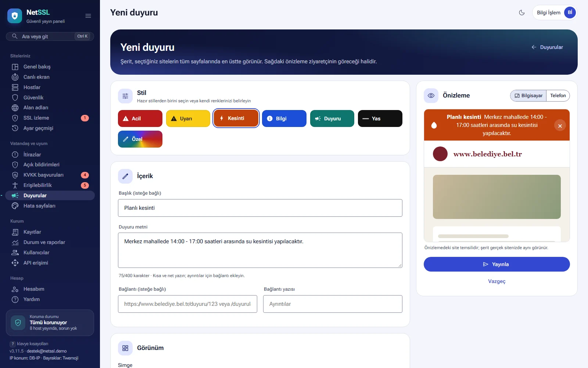Open Canlı ekran from the sidebar
The width and height of the screenshot is (588, 368).
point(50,77)
